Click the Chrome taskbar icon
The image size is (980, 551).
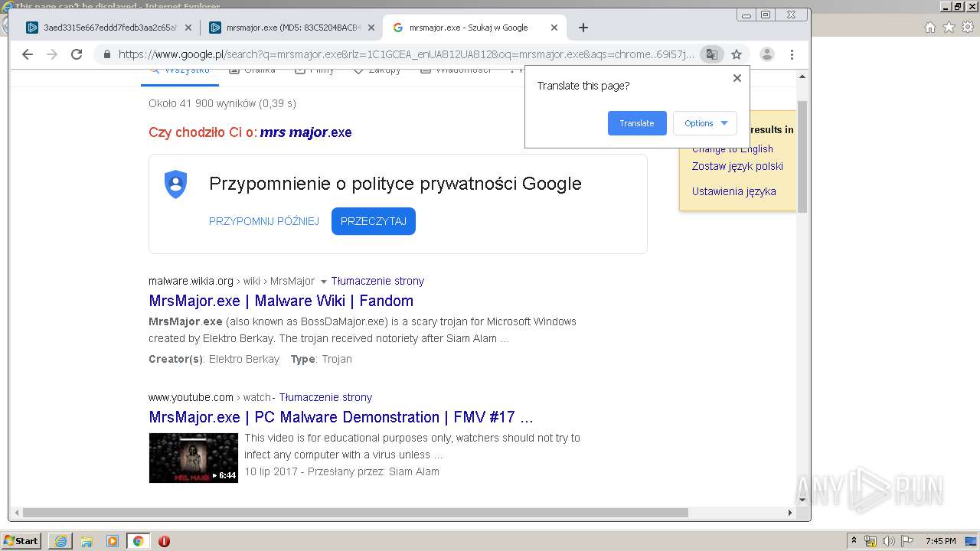[139, 541]
